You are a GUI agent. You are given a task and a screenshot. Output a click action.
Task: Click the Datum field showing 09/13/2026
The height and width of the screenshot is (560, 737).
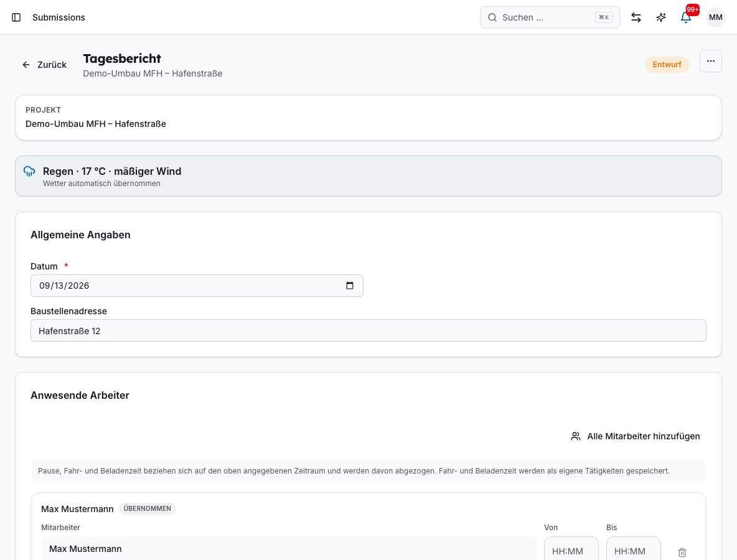(x=197, y=286)
